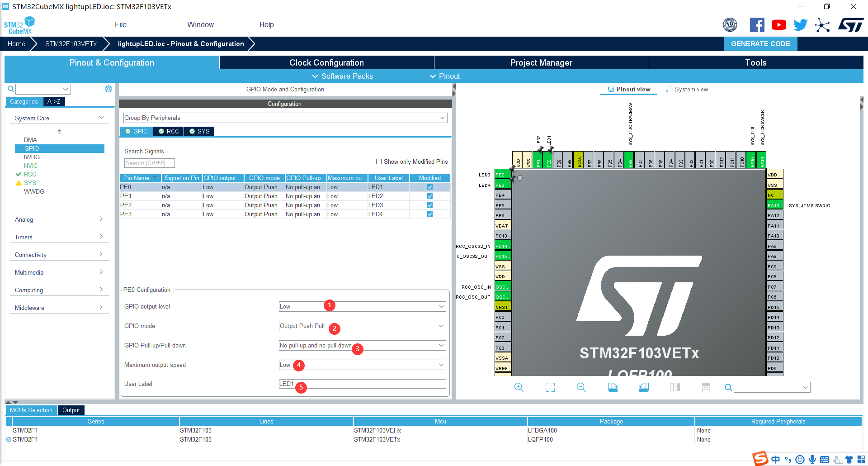Open GPIO mode dropdown
The width and height of the screenshot is (868, 466).
tap(363, 326)
